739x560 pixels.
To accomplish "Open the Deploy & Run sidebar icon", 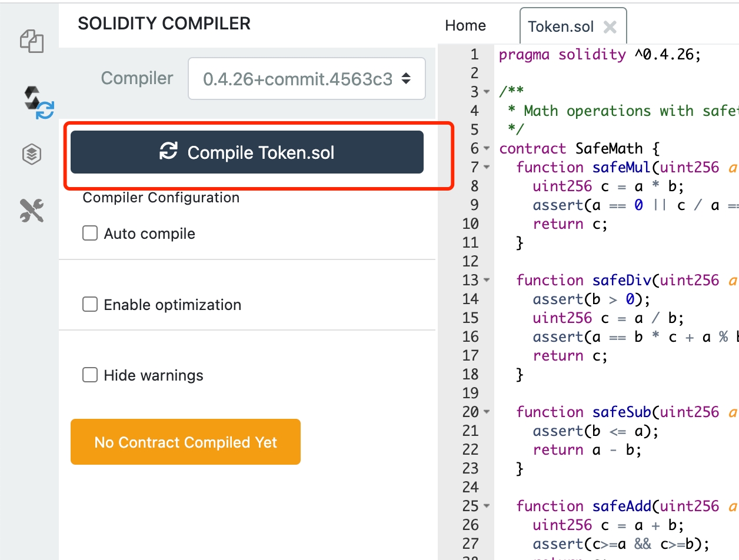I will point(32,154).
